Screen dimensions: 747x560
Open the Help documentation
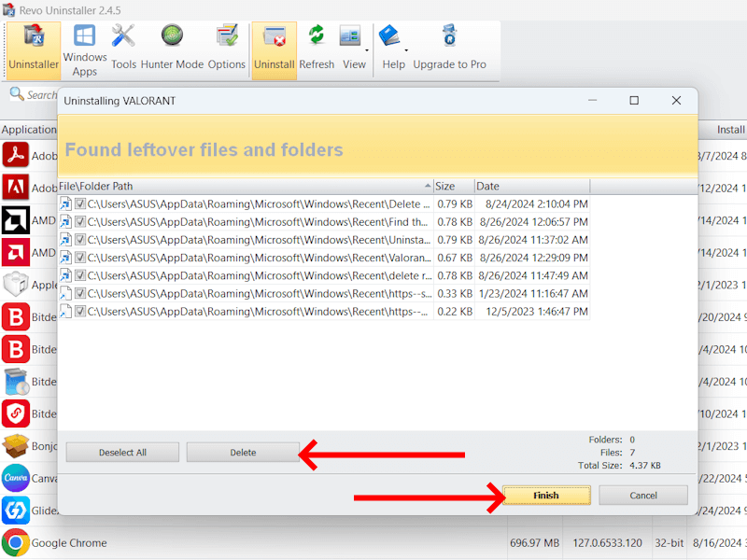click(x=393, y=47)
